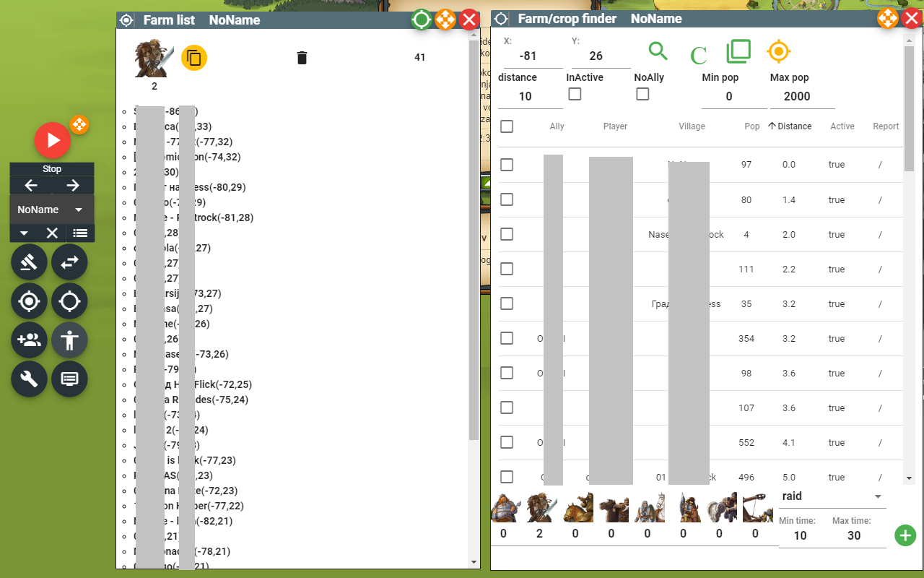Select the farm list entry at (-81,28)
This screenshot has height=578, width=924.
193,217
